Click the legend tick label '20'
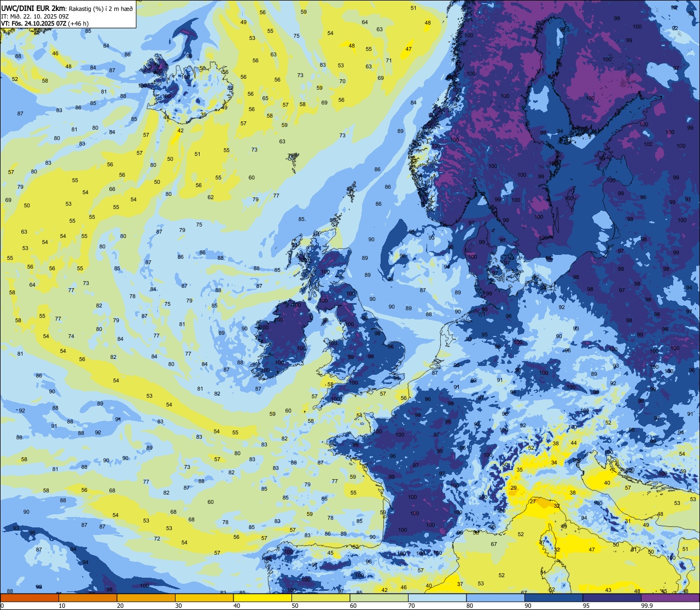 [x=120, y=606]
